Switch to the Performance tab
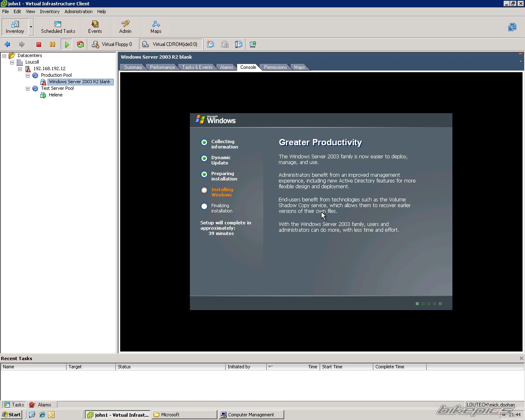This screenshot has width=525, height=420. pos(162,67)
